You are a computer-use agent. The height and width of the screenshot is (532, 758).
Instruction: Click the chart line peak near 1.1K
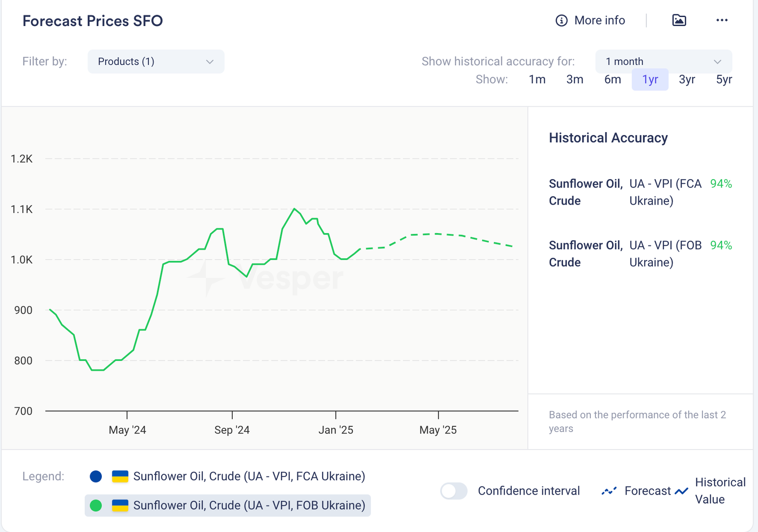(x=294, y=209)
